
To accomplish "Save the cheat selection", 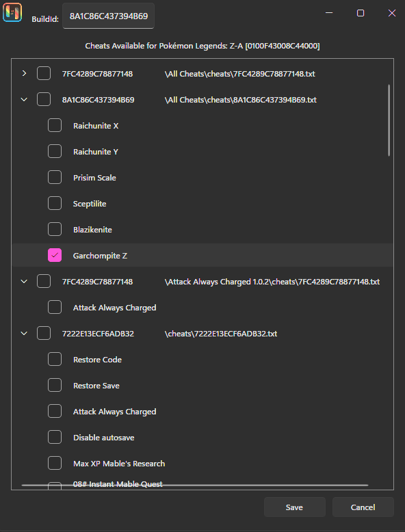I will tap(294, 507).
